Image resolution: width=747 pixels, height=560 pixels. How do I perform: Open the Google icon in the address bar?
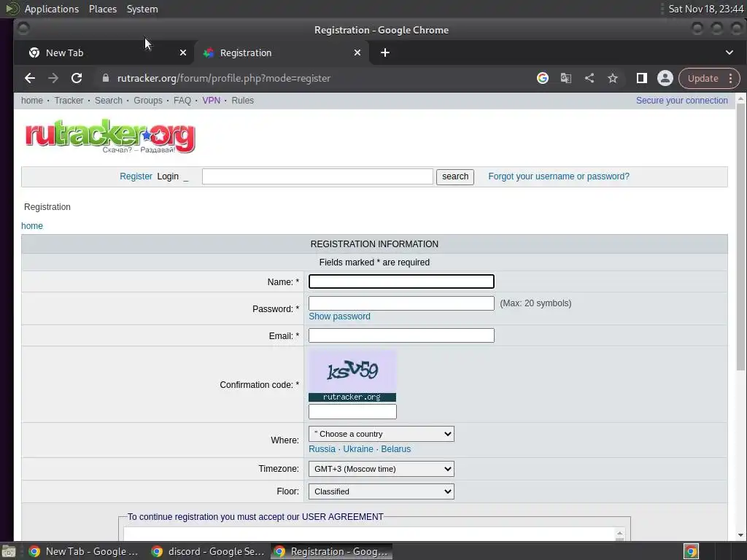pyautogui.click(x=542, y=78)
